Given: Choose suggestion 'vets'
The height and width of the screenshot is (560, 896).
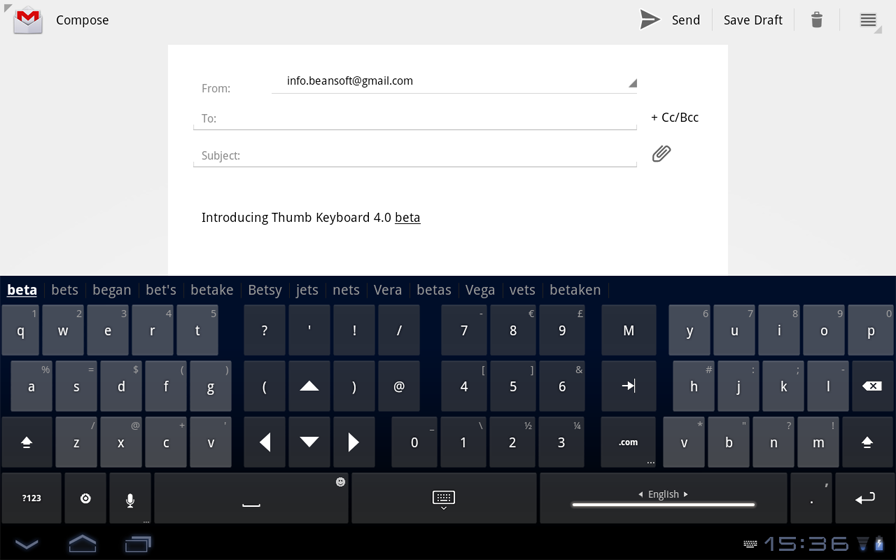Looking at the screenshot, I should coord(522,290).
